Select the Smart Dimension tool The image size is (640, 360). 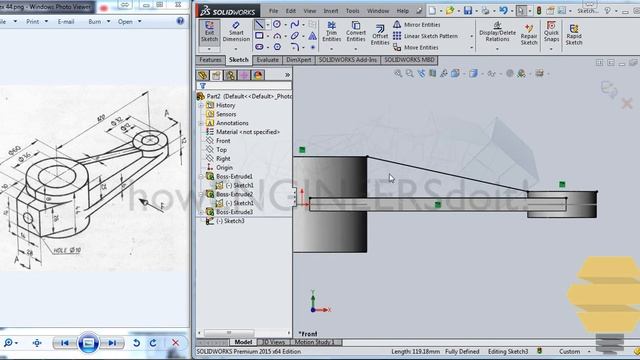(x=236, y=32)
